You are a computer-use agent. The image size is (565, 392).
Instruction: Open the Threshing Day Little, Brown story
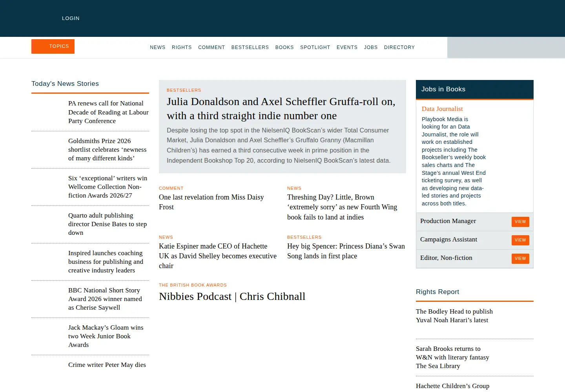[x=342, y=207]
